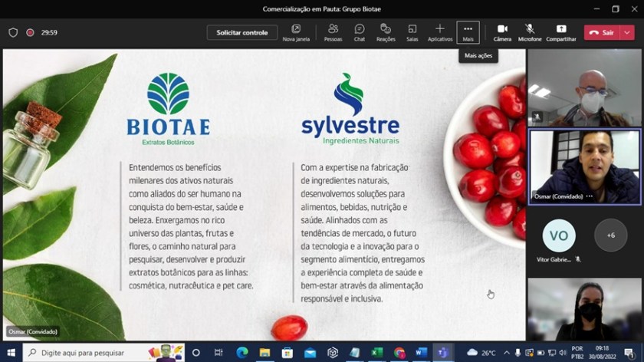This screenshot has height=362, width=644.
Task: Open the meeting Chat
Action: [360, 32]
